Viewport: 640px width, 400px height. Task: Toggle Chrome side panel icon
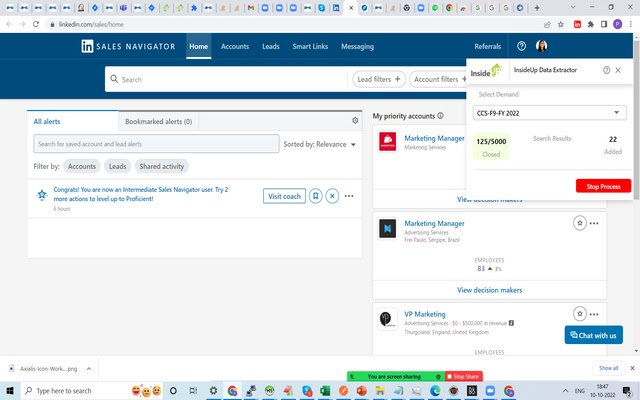[x=604, y=24]
